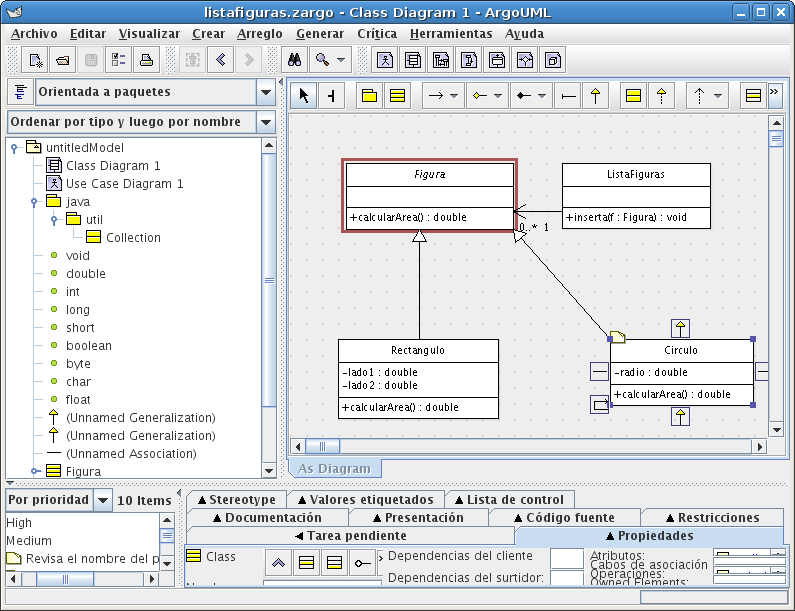
Task: Switch to the Código fuente tab
Action: click(564, 518)
